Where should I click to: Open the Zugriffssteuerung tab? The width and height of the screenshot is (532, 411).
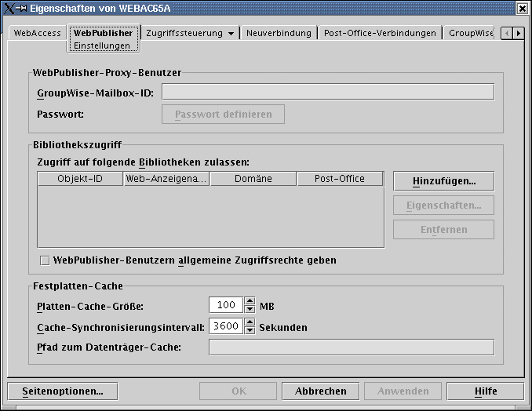point(184,33)
